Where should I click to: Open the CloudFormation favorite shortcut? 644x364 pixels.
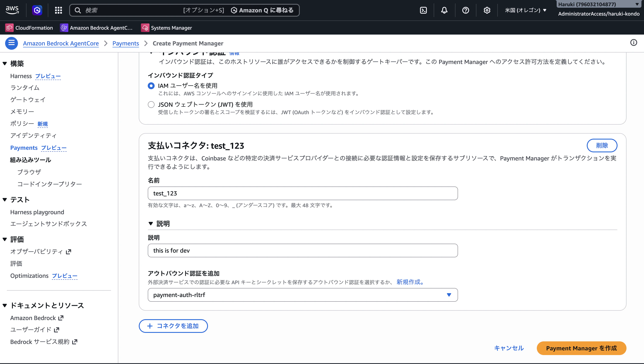click(x=29, y=28)
